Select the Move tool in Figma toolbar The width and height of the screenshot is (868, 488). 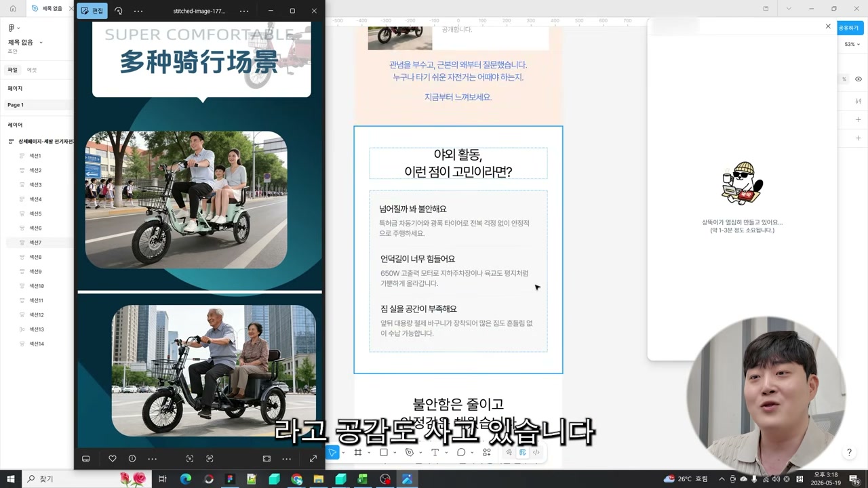click(x=332, y=452)
